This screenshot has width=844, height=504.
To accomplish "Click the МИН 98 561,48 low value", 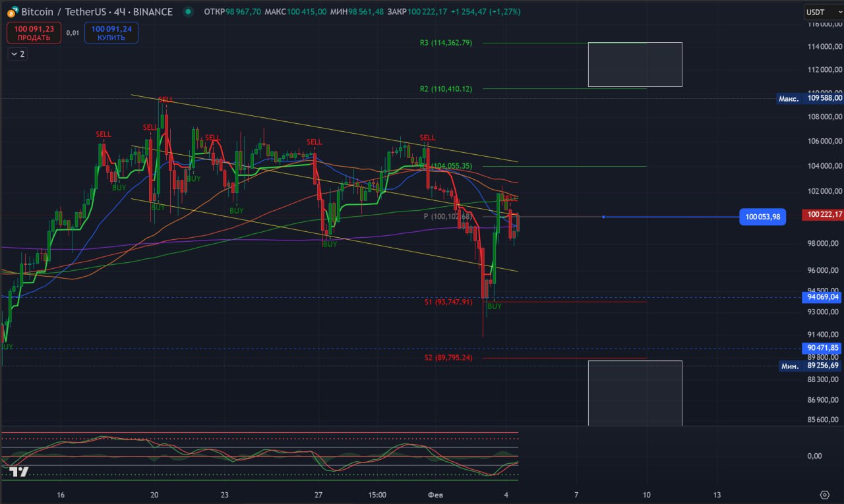I will pyautogui.click(x=357, y=12).
